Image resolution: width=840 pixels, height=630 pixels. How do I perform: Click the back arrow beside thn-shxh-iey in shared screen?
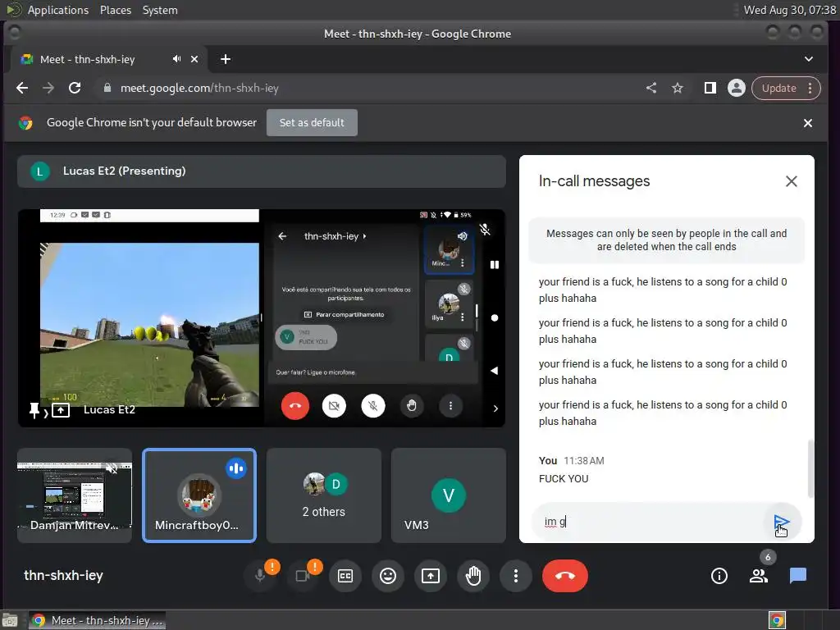(x=282, y=236)
